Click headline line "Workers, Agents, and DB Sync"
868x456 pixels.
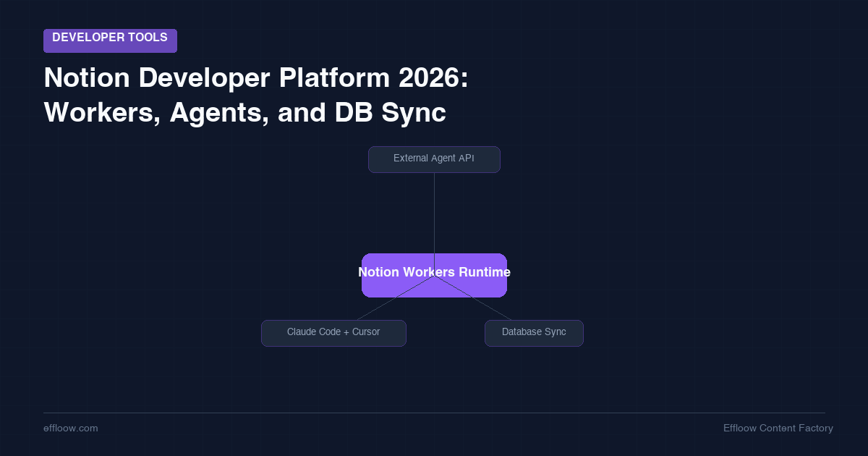(x=244, y=113)
